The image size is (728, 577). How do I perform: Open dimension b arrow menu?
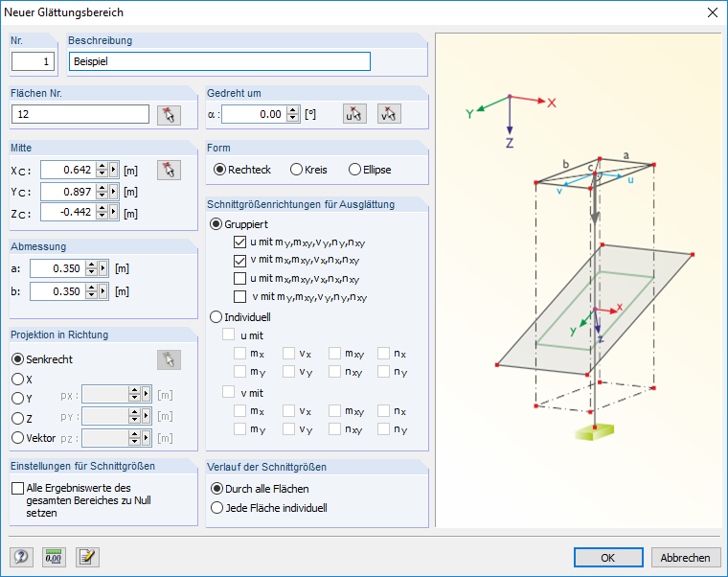(103, 291)
